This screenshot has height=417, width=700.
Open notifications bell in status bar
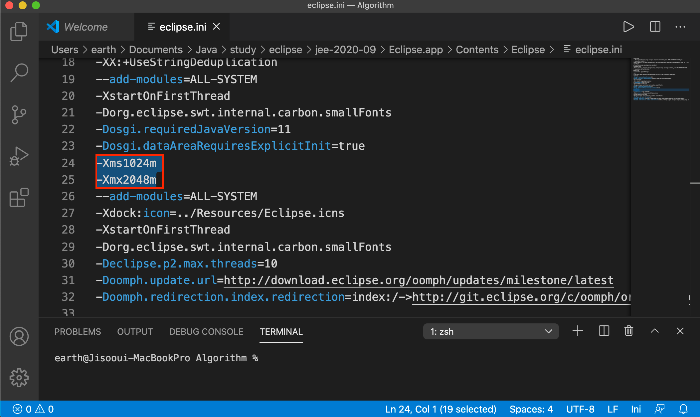point(683,409)
